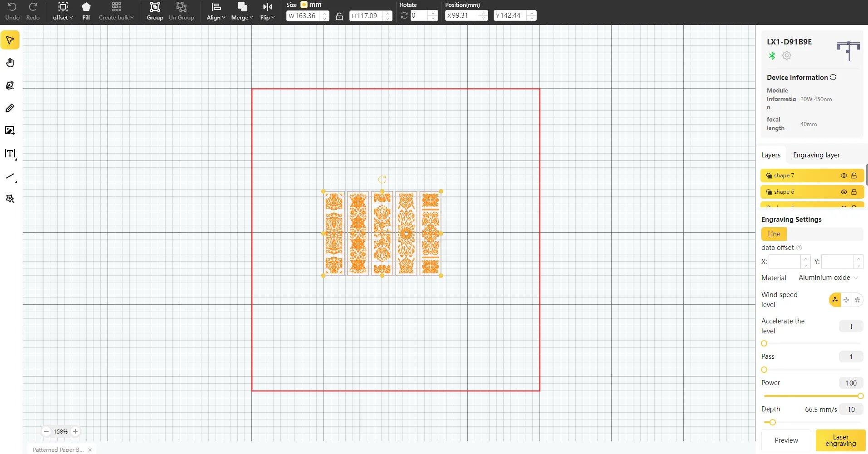
Task: Switch to the Layers tab
Action: [771, 155]
